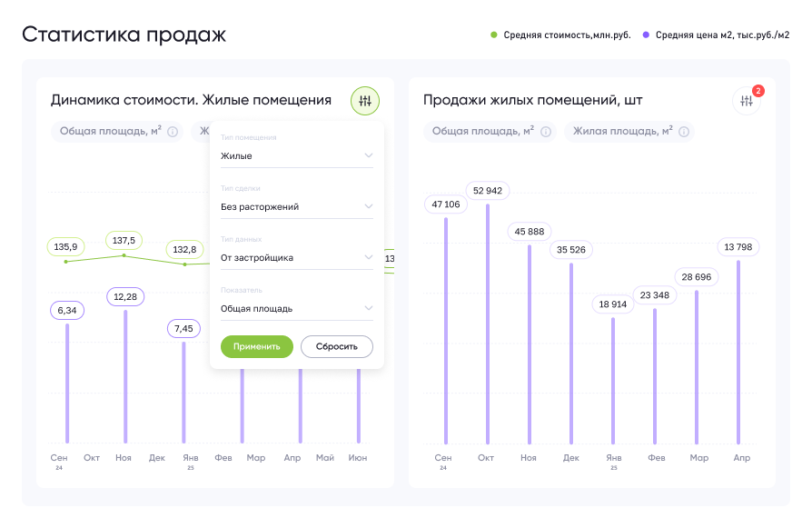812x528 pixels.
Task: Click the Окт bar in the sales chart
Action: coord(488,324)
